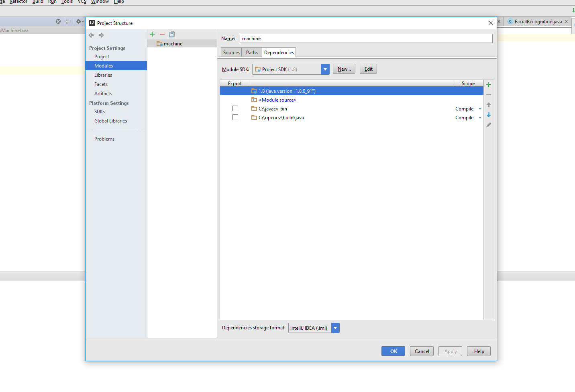This screenshot has height=392, width=575.
Task: Select Facets in the settings list
Action: [101, 84]
